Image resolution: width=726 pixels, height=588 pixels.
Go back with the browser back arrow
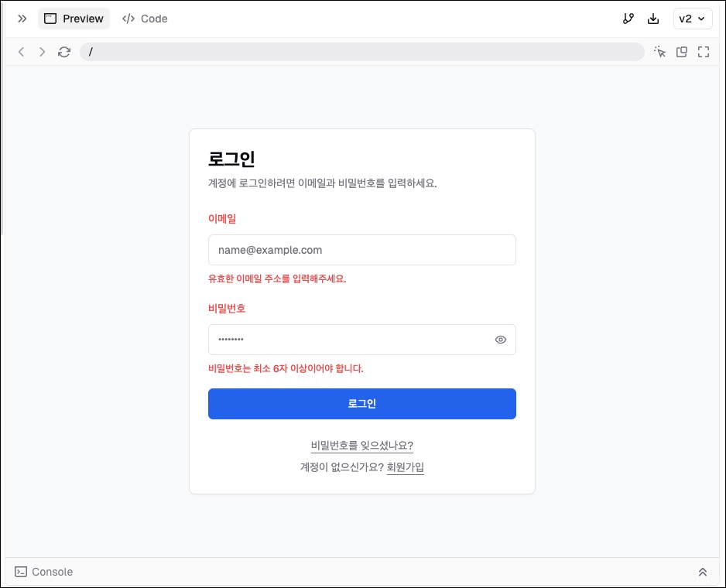(x=21, y=52)
